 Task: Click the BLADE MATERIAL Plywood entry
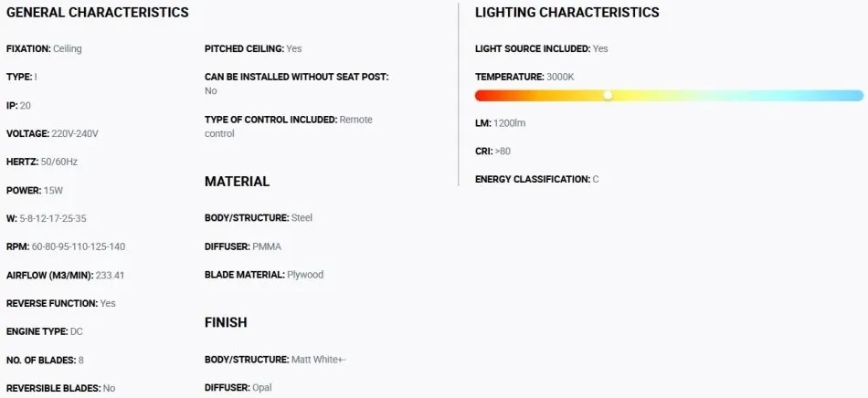pos(264,275)
